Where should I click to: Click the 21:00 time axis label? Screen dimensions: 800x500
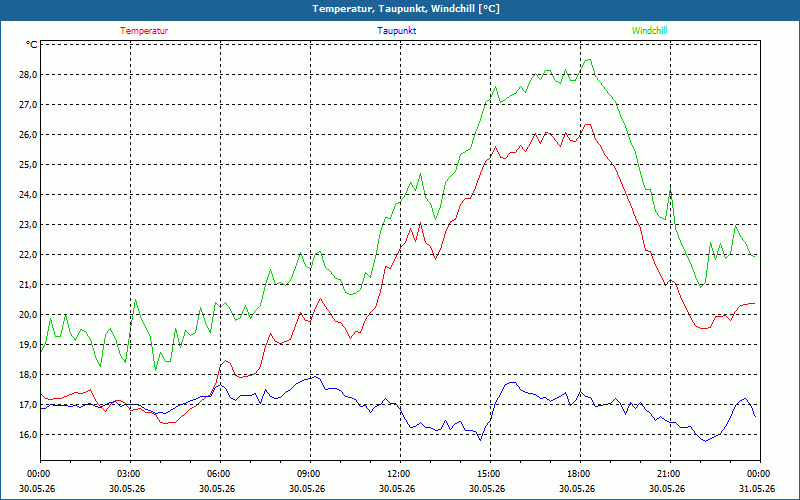pos(670,474)
